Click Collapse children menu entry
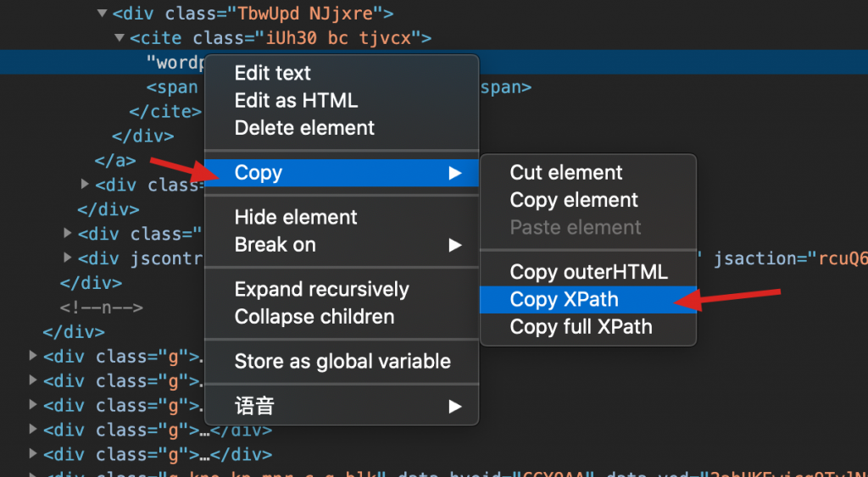 (x=314, y=317)
